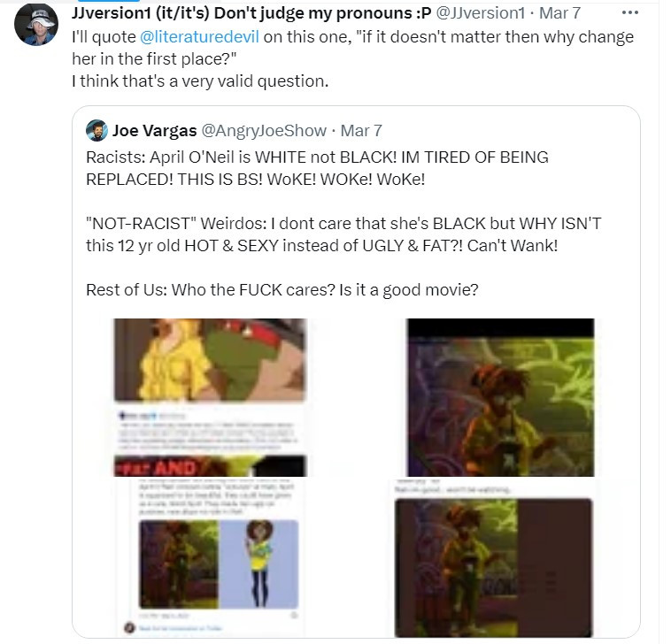This screenshot has height=644, width=671.
Task: Click the quoted tweet text starting 'Racists:'
Action: (x=317, y=168)
